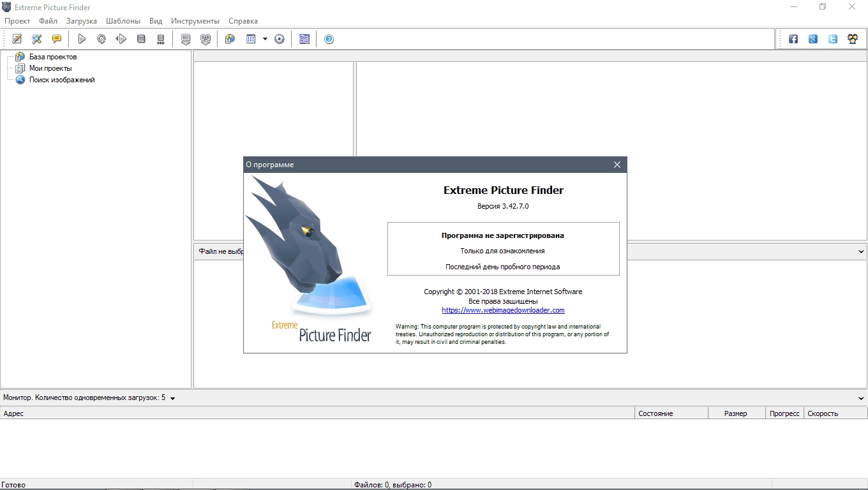
Task: Click the Google share icon
Action: pos(813,39)
